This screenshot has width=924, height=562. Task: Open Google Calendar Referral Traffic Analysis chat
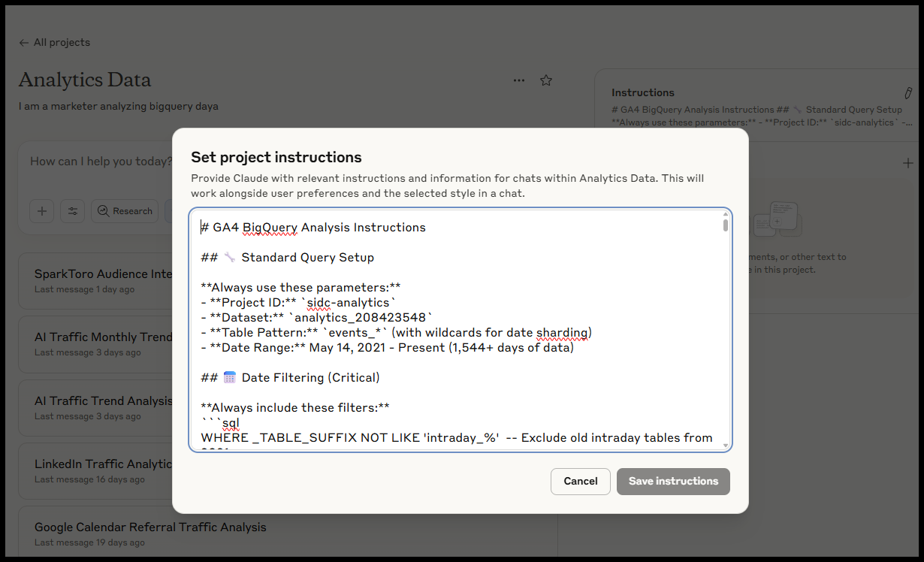tap(150, 527)
